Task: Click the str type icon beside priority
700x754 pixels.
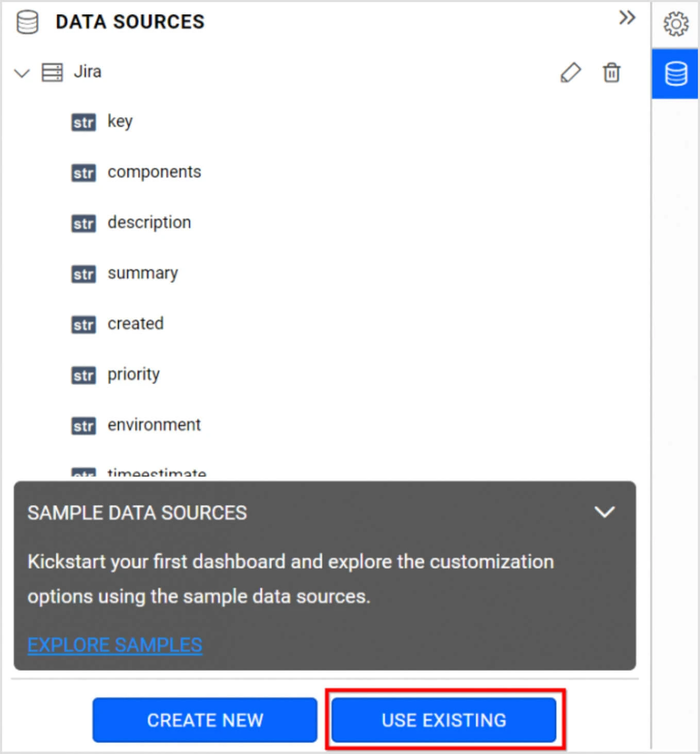Action: (x=84, y=375)
